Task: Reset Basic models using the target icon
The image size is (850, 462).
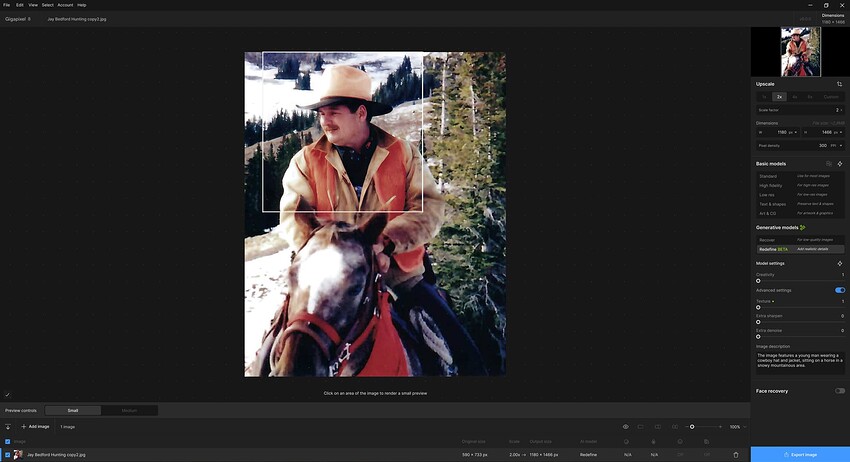Action: (840, 164)
